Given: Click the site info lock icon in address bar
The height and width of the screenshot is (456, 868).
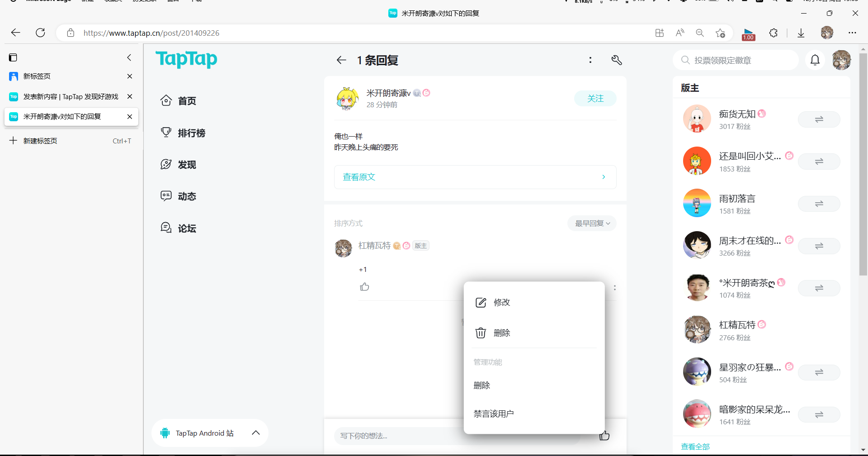Looking at the screenshot, I should (71, 33).
